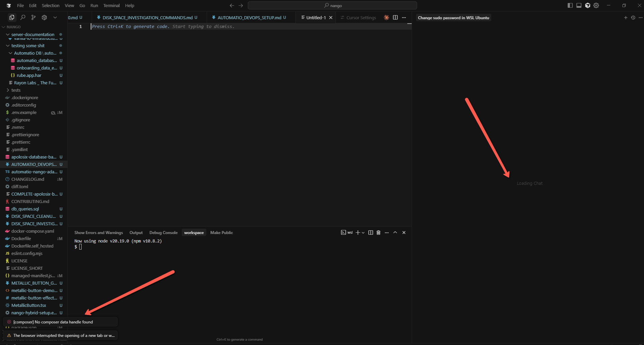
Task: Open db_queries.sql file
Action: coord(25,209)
